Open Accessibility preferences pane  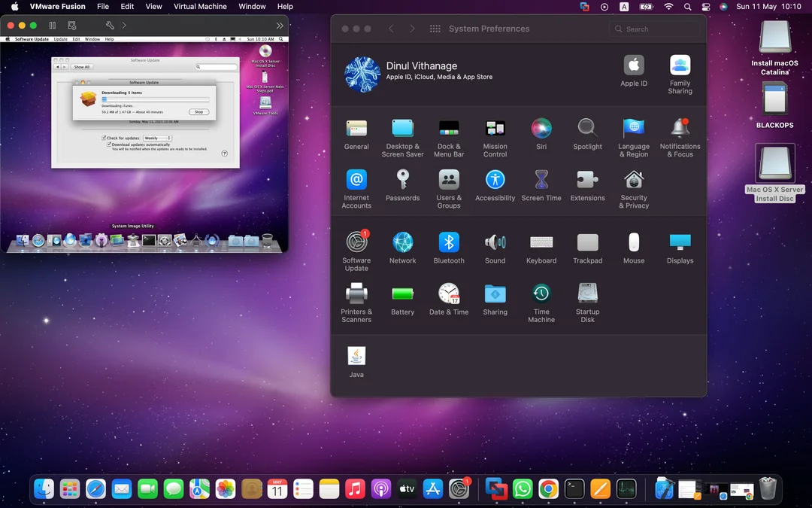pos(495,186)
